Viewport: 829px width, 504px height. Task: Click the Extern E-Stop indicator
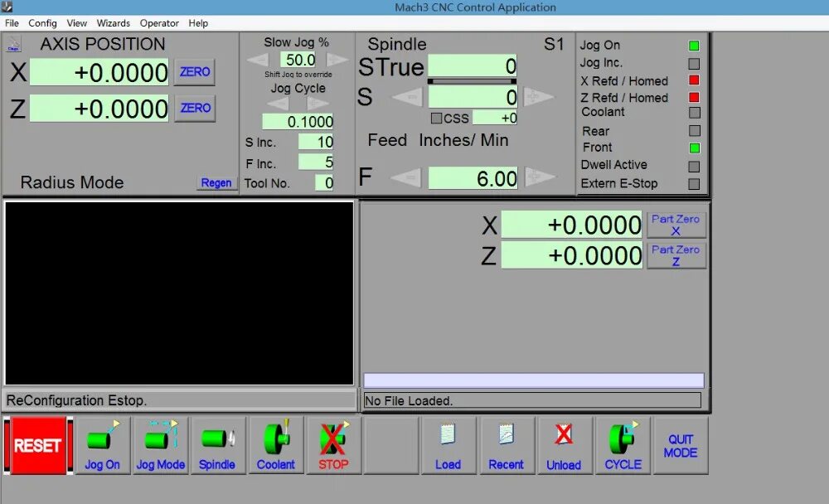(x=694, y=184)
